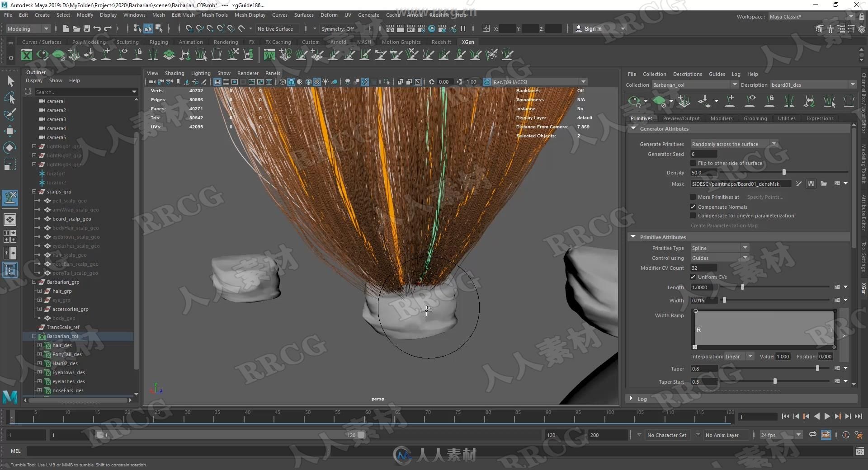Uncheck Uniform CVs
The image size is (868, 470).
pos(693,277)
